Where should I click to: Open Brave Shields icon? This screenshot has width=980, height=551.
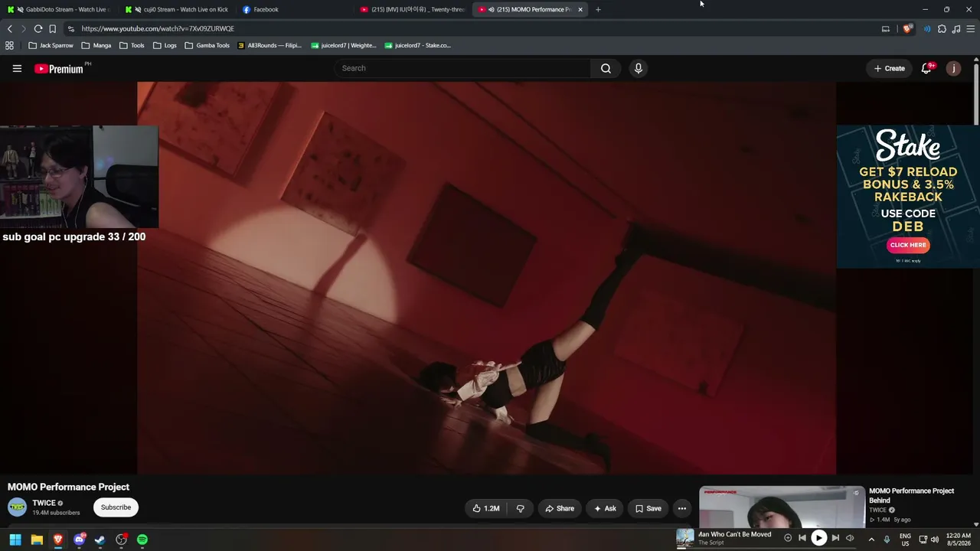click(x=907, y=28)
